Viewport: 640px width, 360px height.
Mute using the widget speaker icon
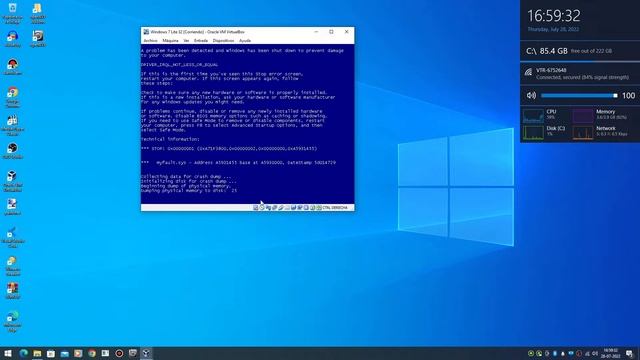[531, 96]
